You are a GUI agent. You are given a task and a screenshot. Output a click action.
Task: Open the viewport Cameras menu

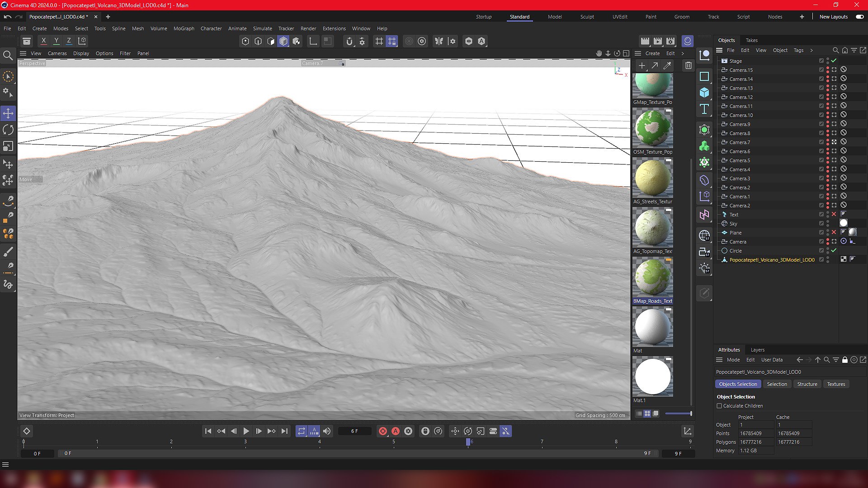(57, 53)
